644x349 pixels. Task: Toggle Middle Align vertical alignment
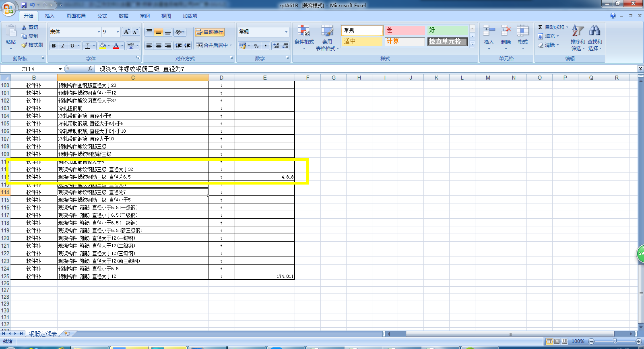(159, 32)
